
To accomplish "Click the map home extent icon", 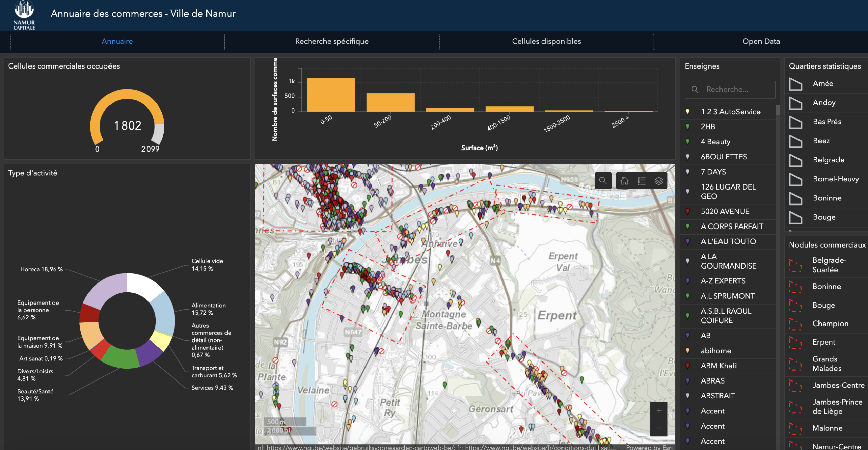I will (624, 181).
